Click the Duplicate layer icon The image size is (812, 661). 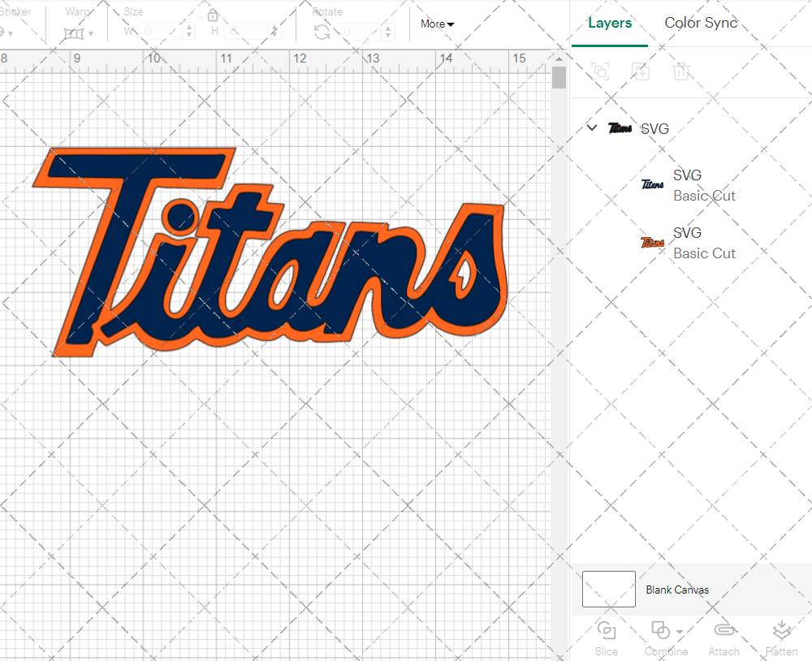pyautogui.click(x=641, y=71)
